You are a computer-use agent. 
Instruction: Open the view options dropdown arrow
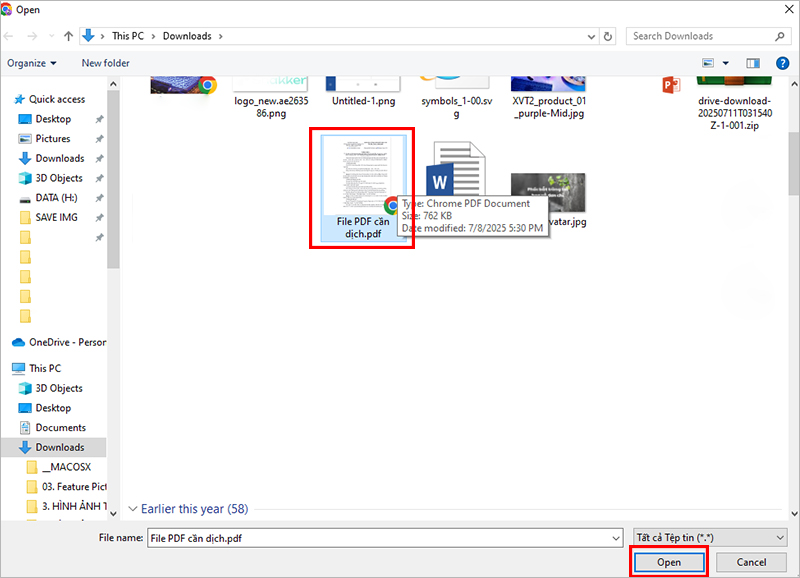[726, 63]
